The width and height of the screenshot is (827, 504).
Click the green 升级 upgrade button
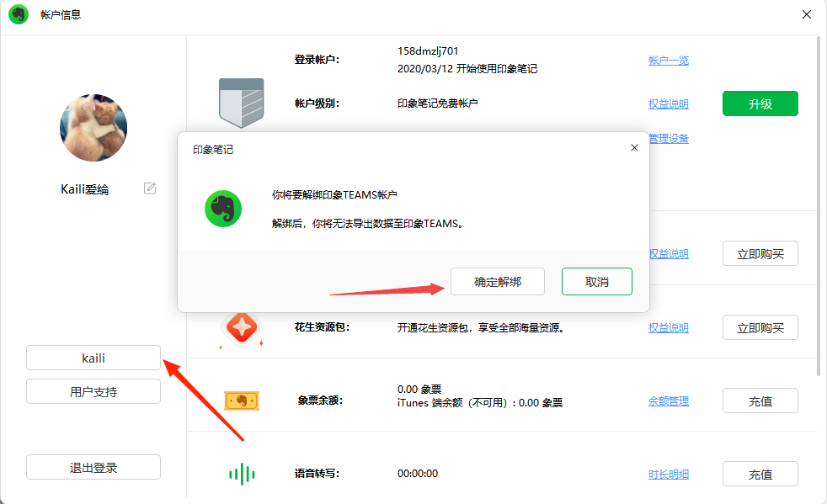(760, 103)
